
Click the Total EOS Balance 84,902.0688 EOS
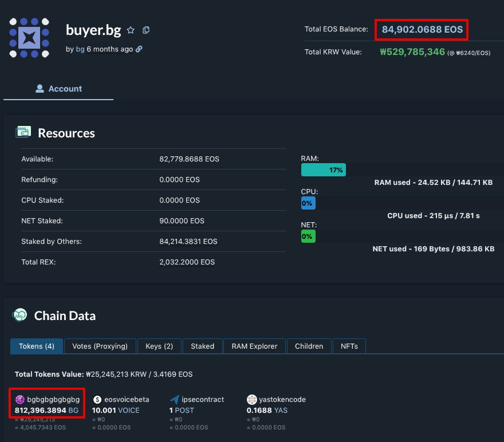click(422, 30)
